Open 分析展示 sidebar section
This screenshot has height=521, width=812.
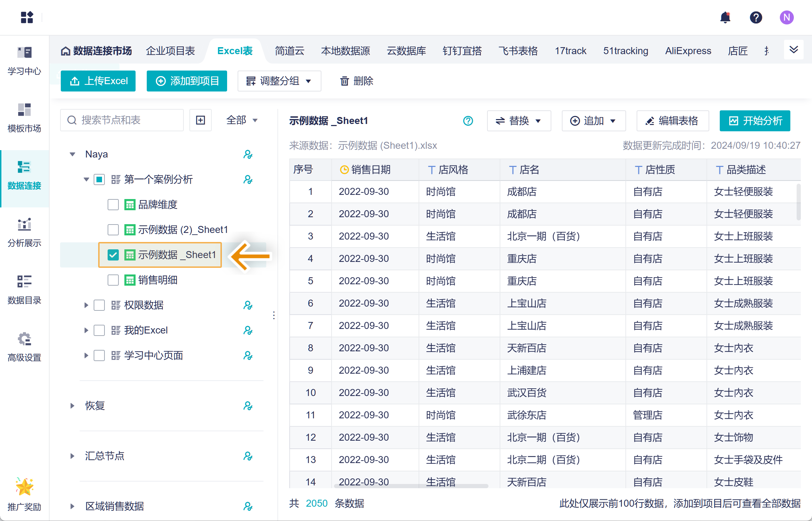coord(24,233)
